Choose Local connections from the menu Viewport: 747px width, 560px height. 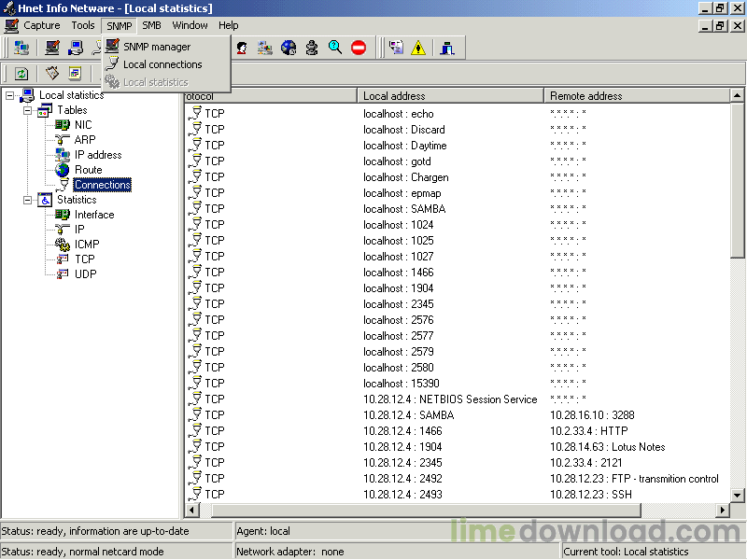pyautogui.click(x=167, y=64)
